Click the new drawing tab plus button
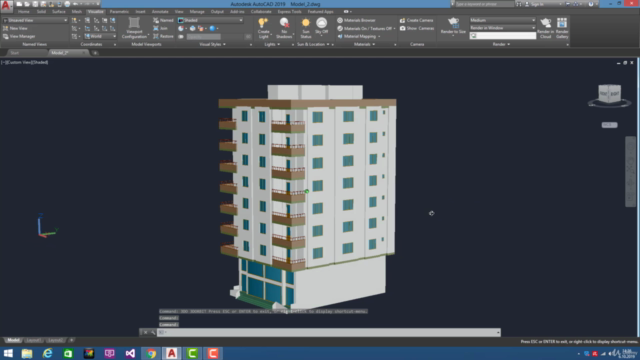The height and width of the screenshot is (360, 640). point(95,53)
